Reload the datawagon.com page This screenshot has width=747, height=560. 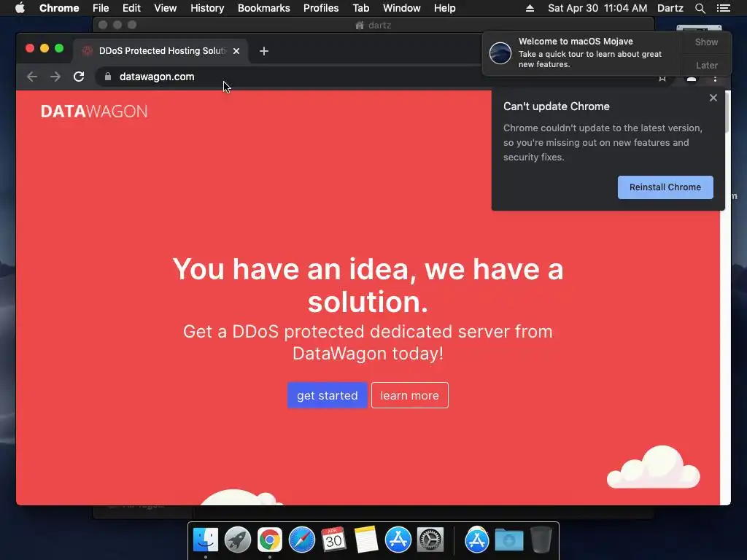79,77
